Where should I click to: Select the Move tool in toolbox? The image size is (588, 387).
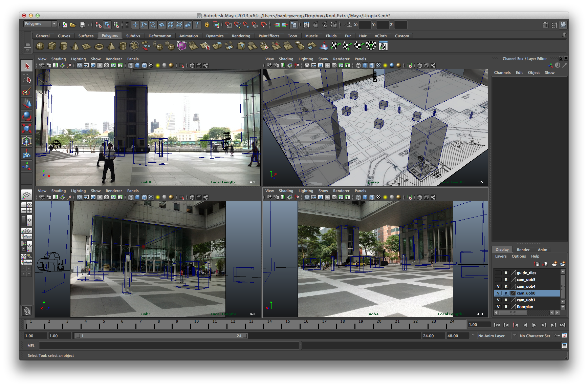27,103
